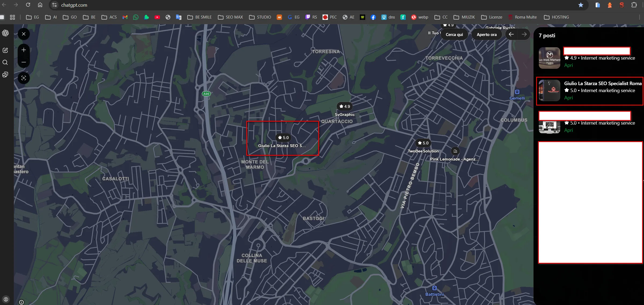Open the ChatGPT logo in sidebar
Screen dimensions: 644x305
pos(5,33)
